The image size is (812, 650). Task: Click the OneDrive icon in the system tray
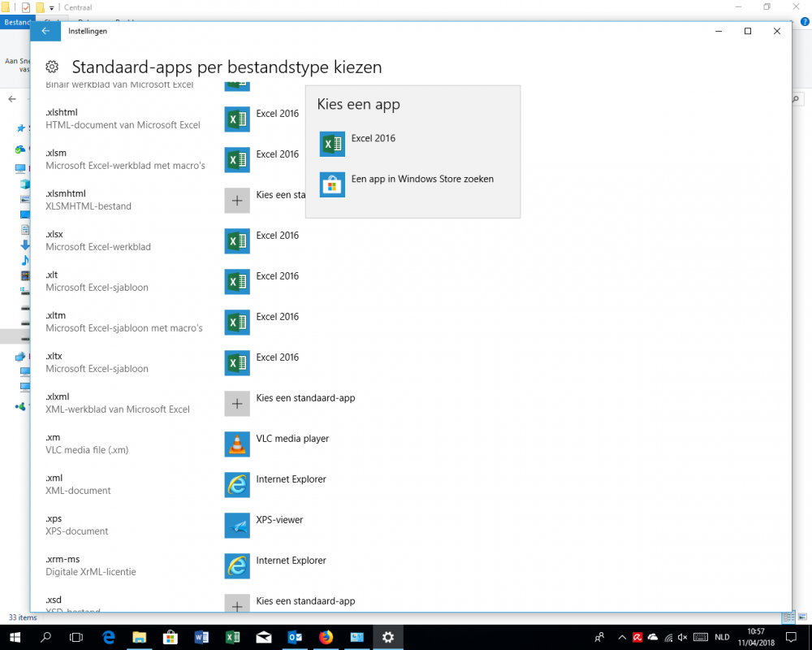click(654, 637)
